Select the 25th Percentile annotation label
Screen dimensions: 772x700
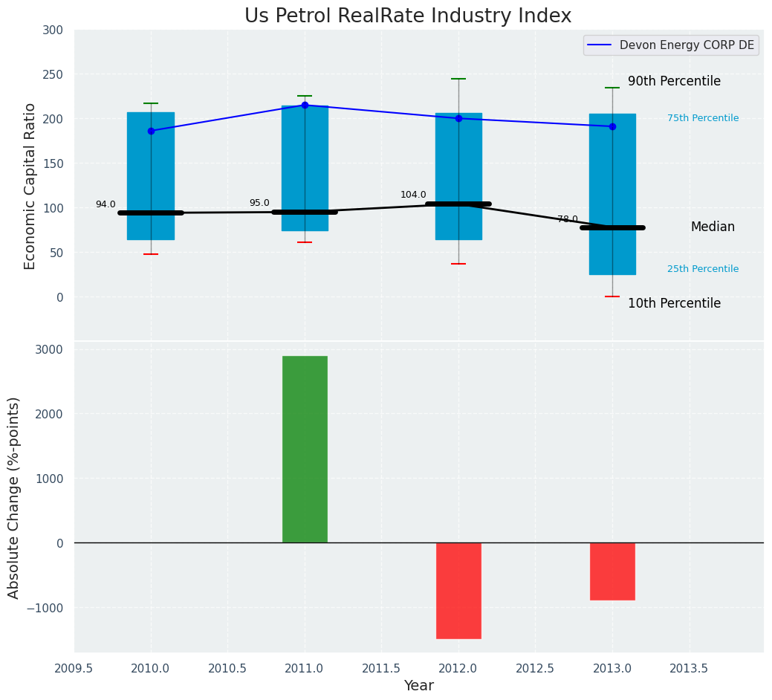click(x=702, y=269)
